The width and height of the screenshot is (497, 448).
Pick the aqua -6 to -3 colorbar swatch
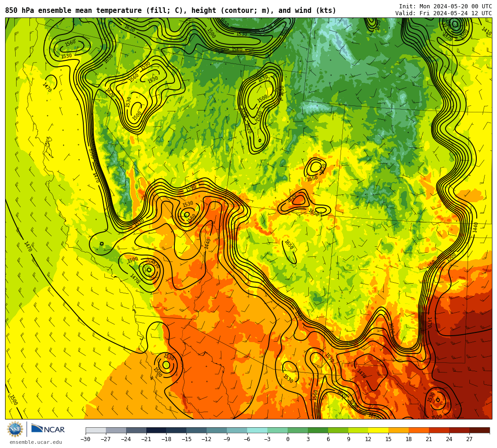257,430
